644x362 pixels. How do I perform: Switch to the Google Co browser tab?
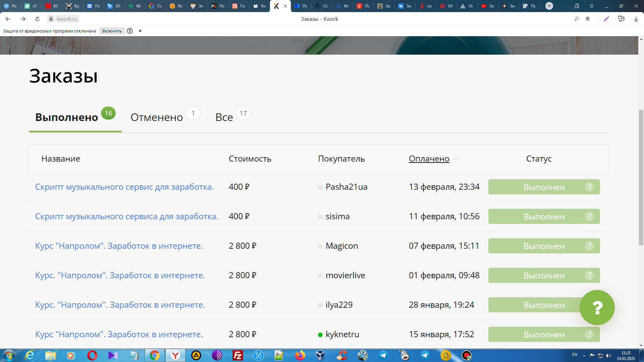(155, 6)
